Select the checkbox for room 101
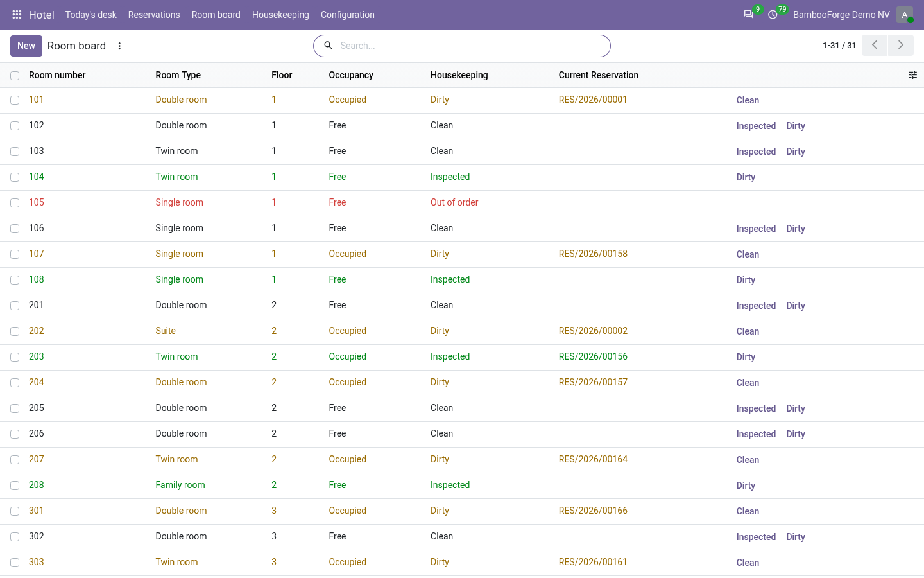Screen dimensions: 924x578 [15, 100]
